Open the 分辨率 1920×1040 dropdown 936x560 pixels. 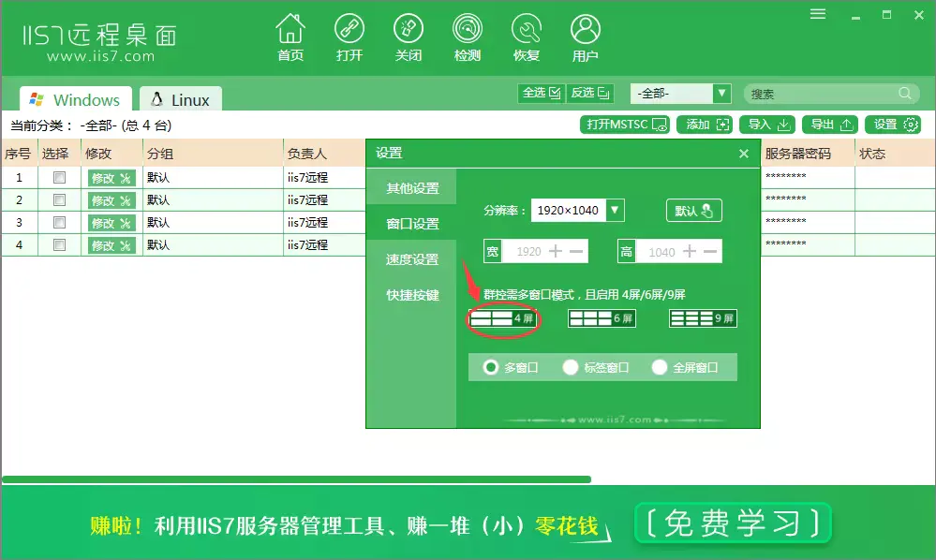615,210
